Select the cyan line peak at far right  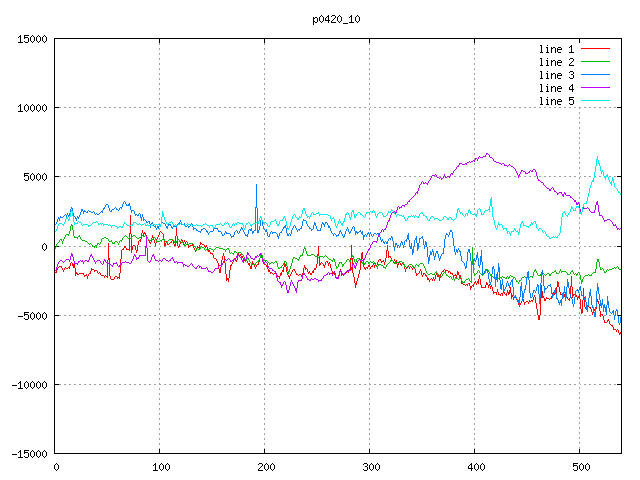(597, 158)
